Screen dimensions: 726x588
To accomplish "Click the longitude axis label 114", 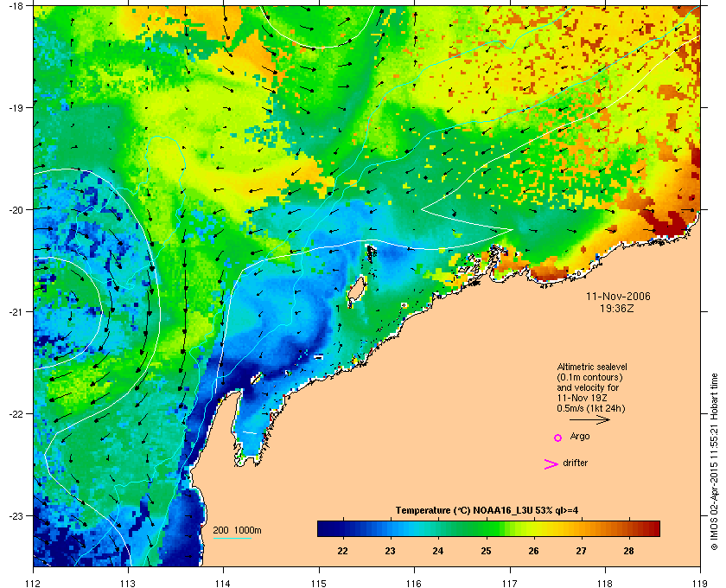I will click(x=223, y=584).
